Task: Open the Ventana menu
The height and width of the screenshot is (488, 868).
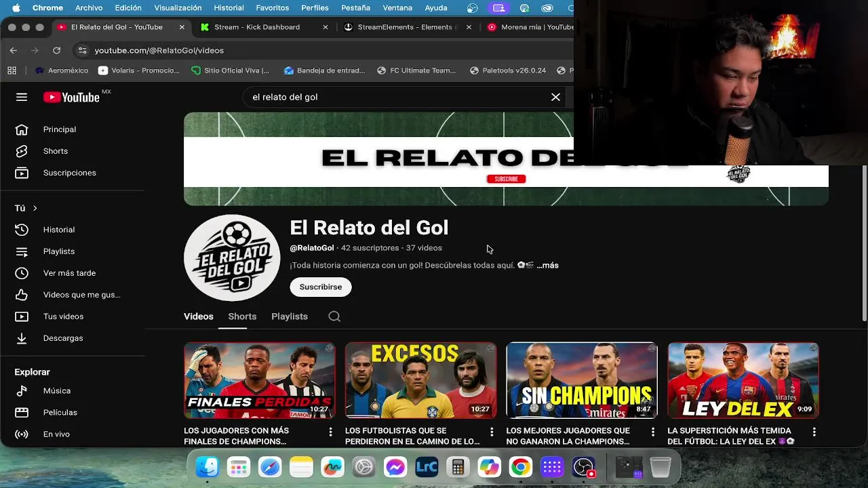Action: (x=397, y=8)
